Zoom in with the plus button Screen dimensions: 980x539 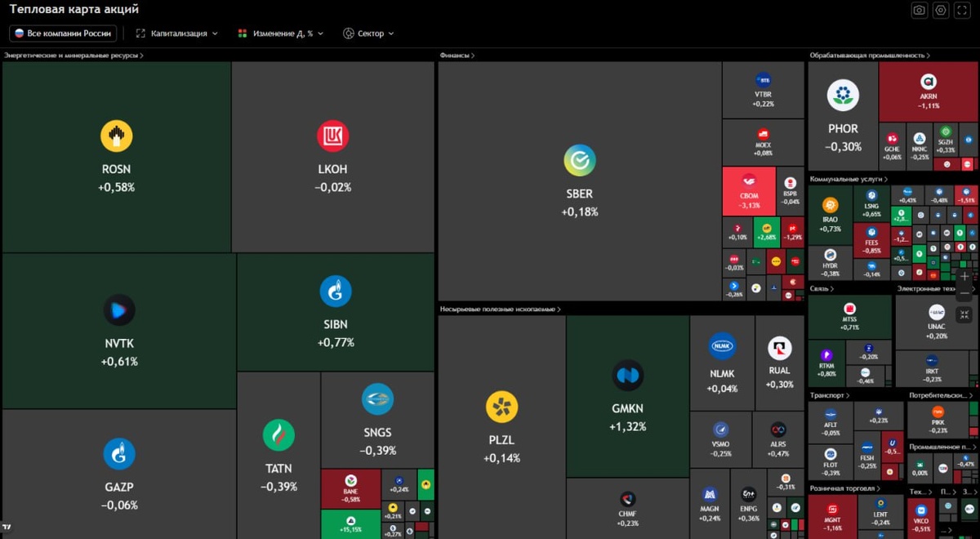(964, 277)
